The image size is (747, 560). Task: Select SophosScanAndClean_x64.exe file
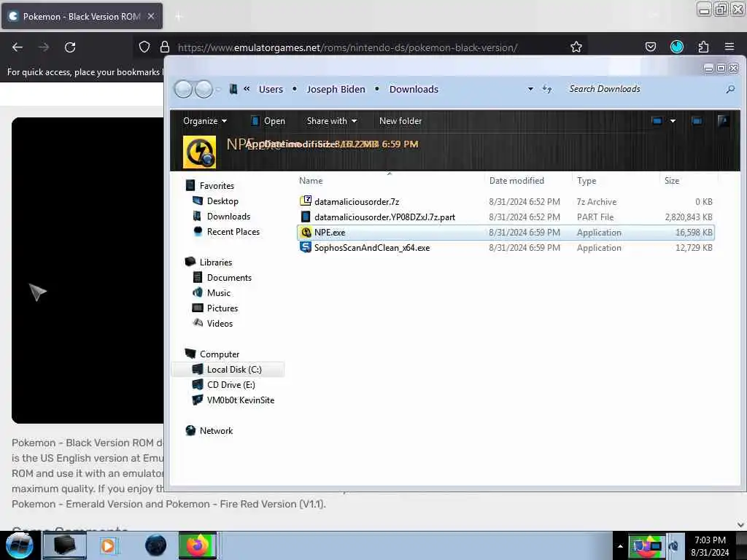click(505, 248)
